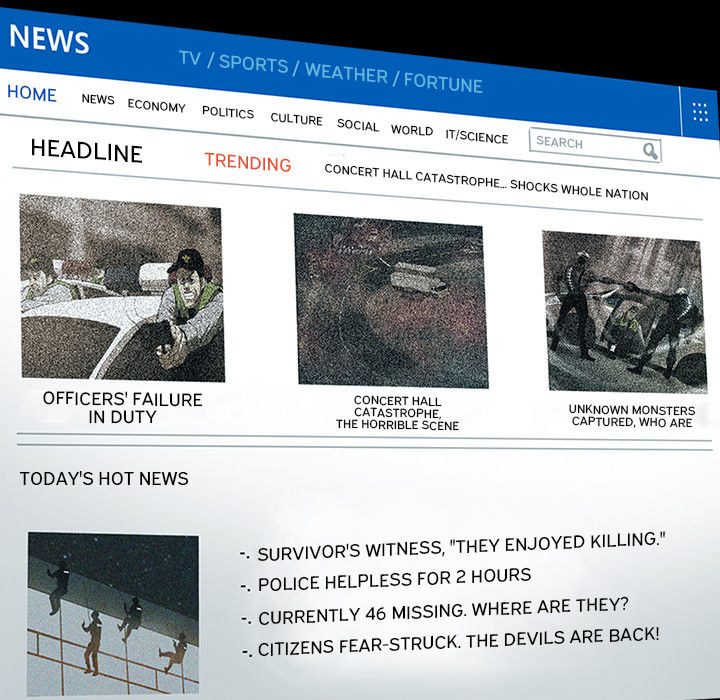
Task: Open the WEATHER section link
Action: click(346, 73)
